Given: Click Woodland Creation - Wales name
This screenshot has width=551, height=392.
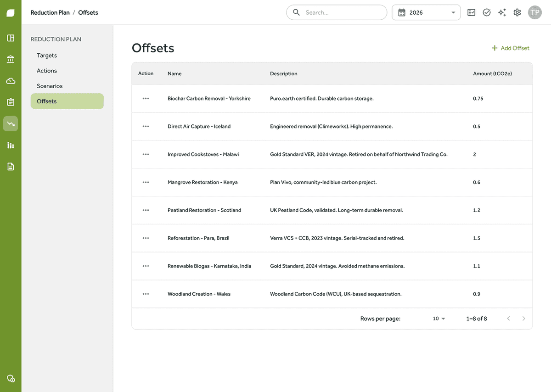Looking at the screenshot, I should click(199, 294).
